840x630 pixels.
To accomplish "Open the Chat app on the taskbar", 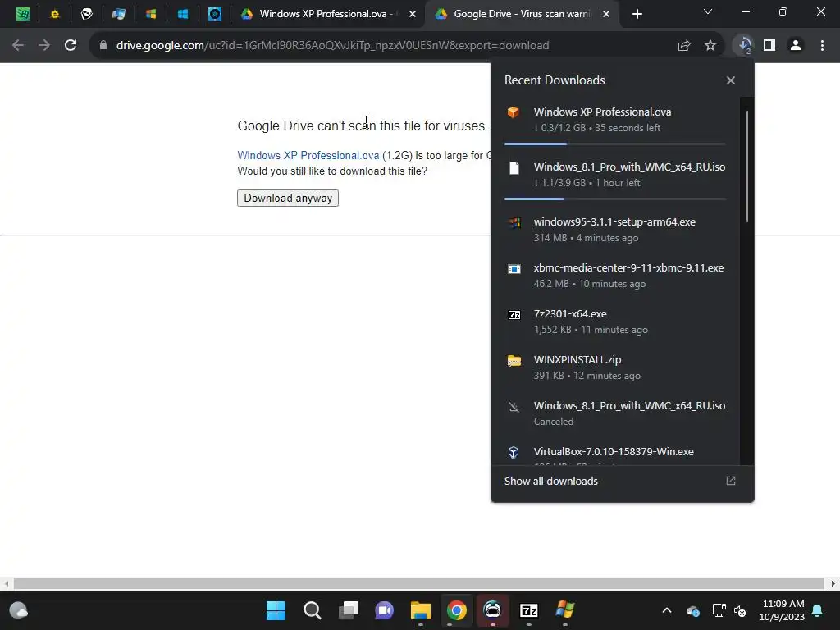I will (384, 610).
